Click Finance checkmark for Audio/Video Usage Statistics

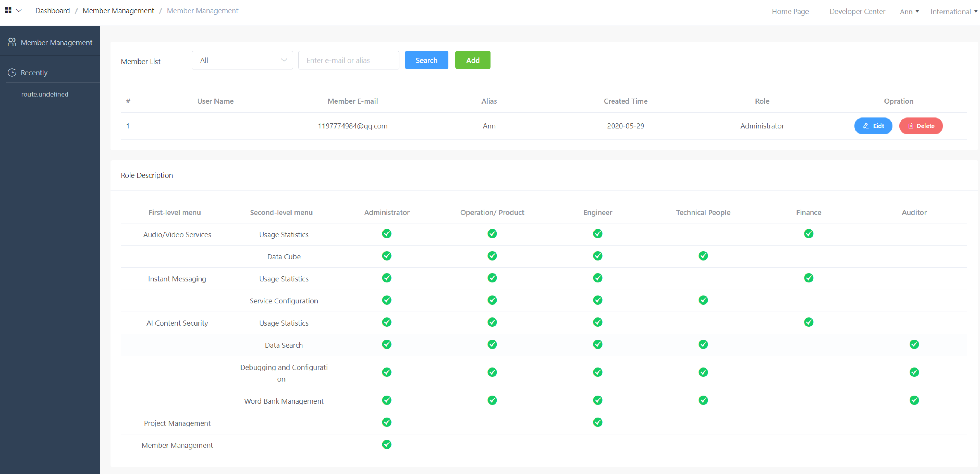[x=808, y=234]
